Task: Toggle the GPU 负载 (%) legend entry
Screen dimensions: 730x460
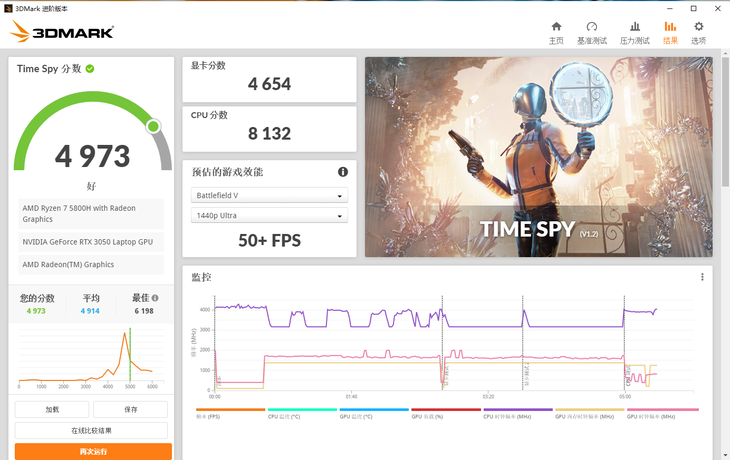Action: [446, 413]
